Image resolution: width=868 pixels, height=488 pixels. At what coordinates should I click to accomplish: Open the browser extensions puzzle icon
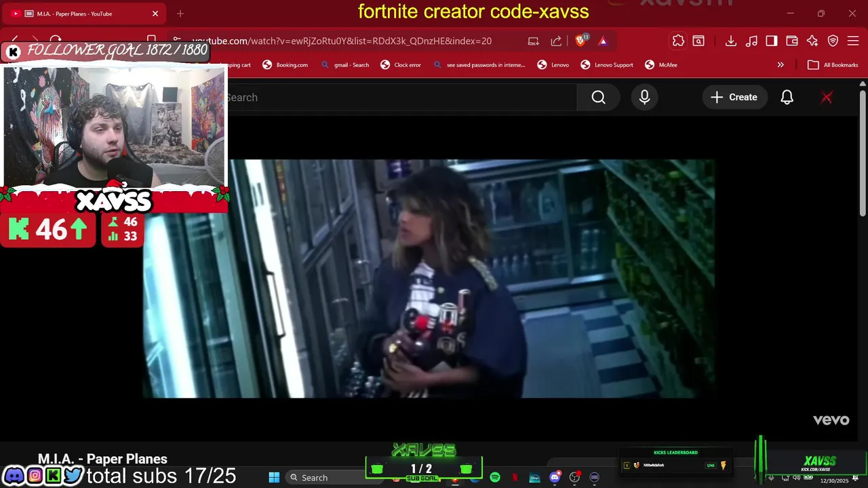tap(678, 41)
